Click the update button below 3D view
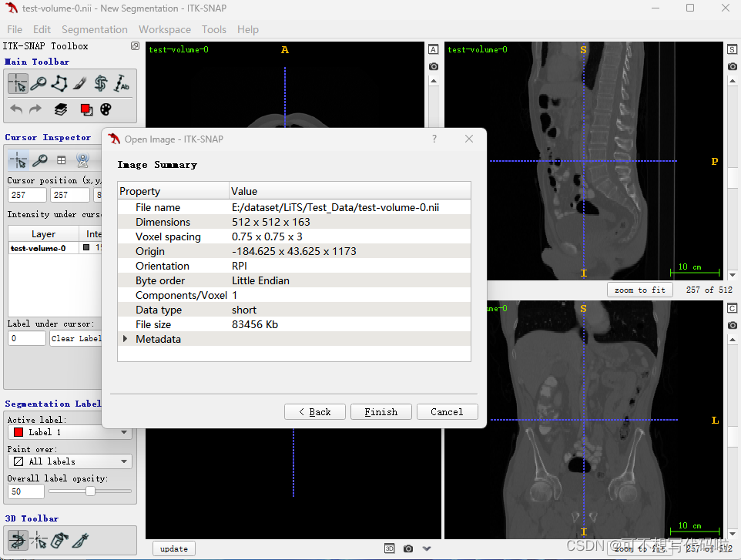The width and height of the screenshot is (741, 560). 174,548
